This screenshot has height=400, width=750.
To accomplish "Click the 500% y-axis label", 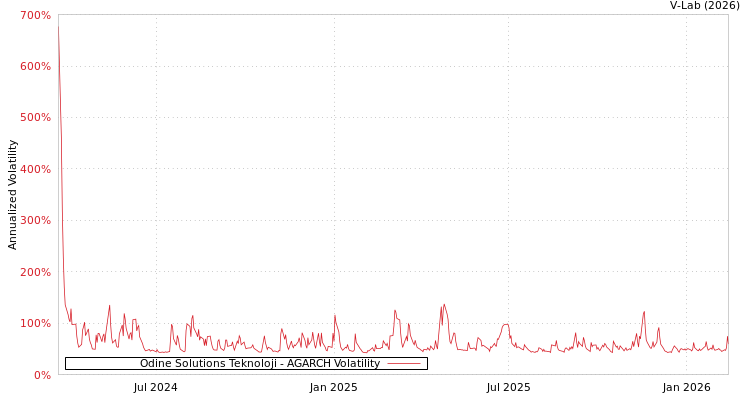I will pyautogui.click(x=35, y=118).
